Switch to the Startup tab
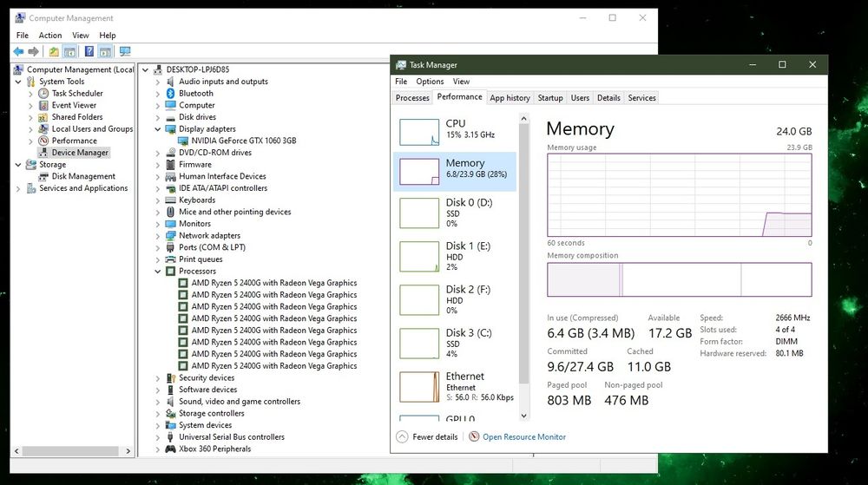 click(550, 98)
